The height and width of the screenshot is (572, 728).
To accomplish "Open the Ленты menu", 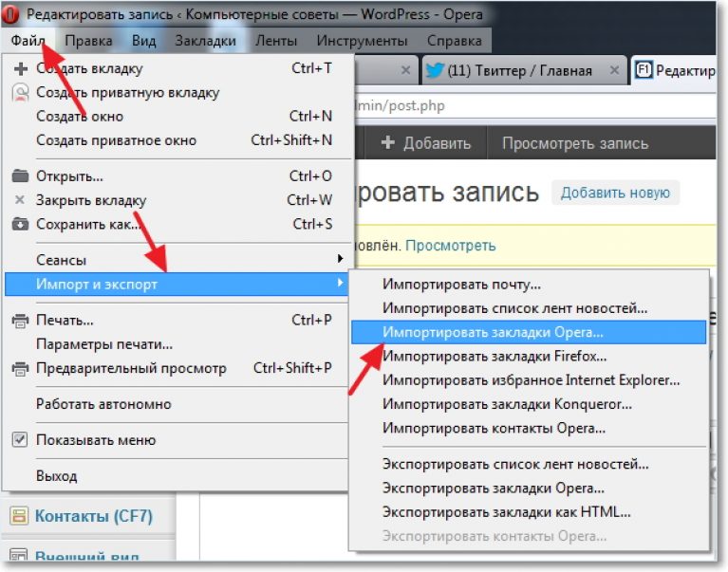I will click(276, 41).
